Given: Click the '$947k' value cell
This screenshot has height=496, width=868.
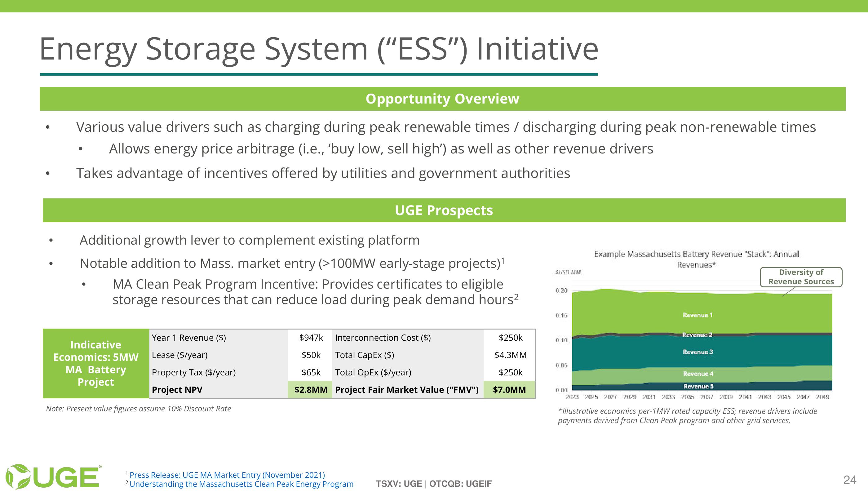Looking at the screenshot, I should tap(311, 338).
